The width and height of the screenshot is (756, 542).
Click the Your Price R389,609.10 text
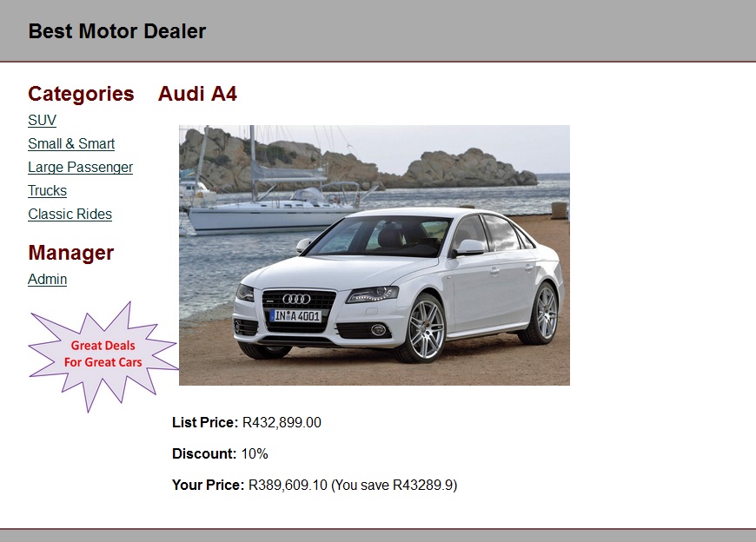249,485
